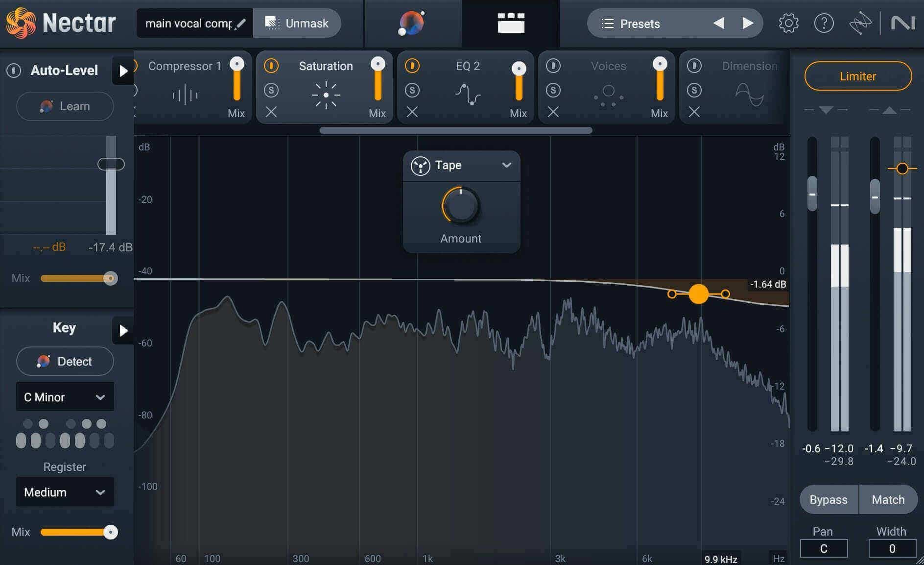
Task: Click the input gain down-triangle icon
Action: tap(826, 110)
